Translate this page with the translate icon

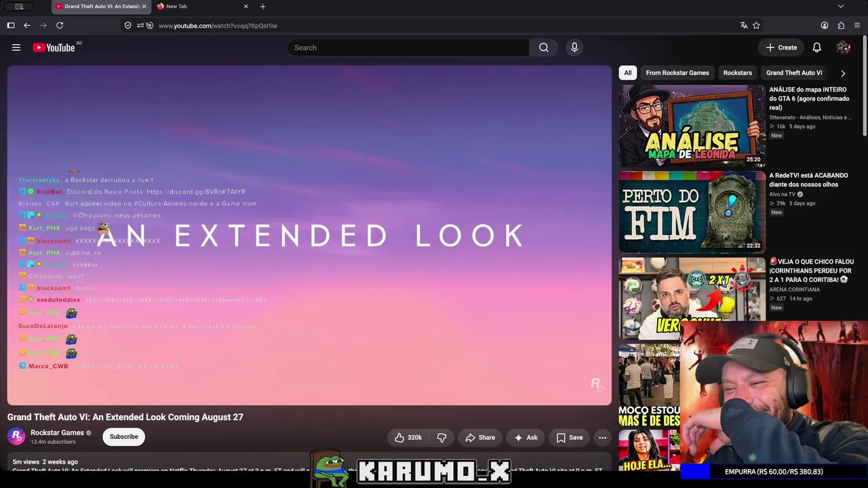(744, 26)
